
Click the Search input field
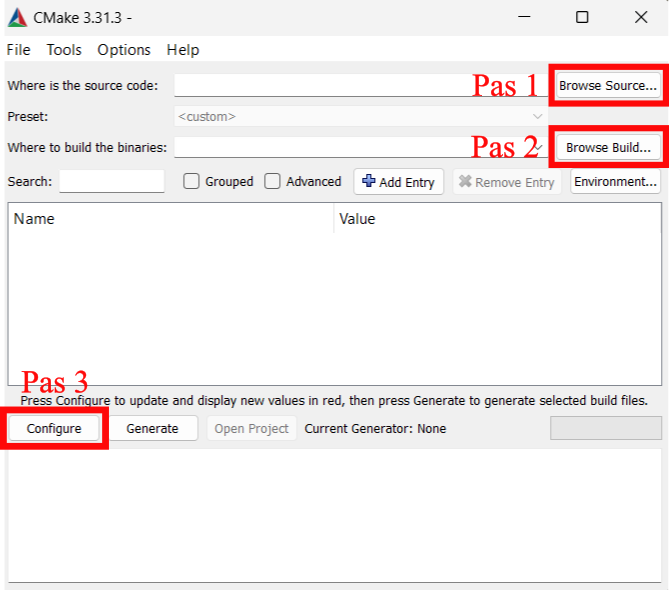112,182
